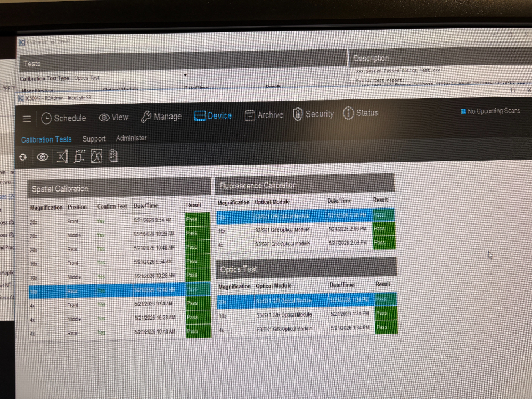This screenshot has width=532, height=399.
Task: Select the 10x row in Fluorescence Calibration
Action: pyautogui.click(x=306, y=230)
